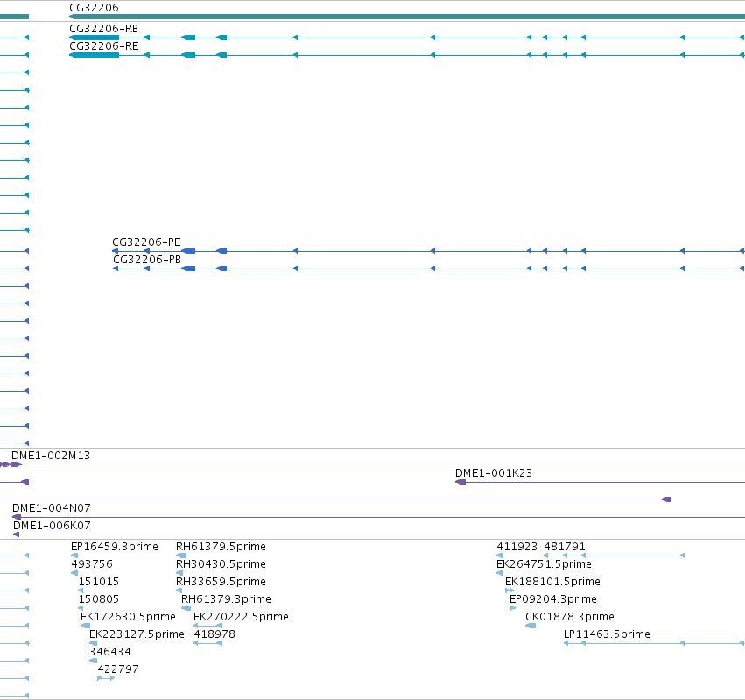Select the EK188101.5prime EST label
The height and width of the screenshot is (700, 745).
[x=552, y=582]
